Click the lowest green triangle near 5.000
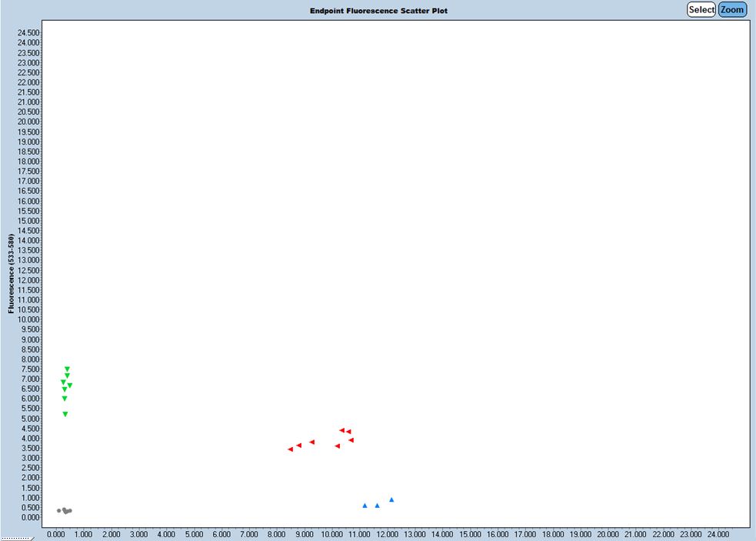The width and height of the screenshot is (756, 541). pyautogui.click(x=65, y=414)
